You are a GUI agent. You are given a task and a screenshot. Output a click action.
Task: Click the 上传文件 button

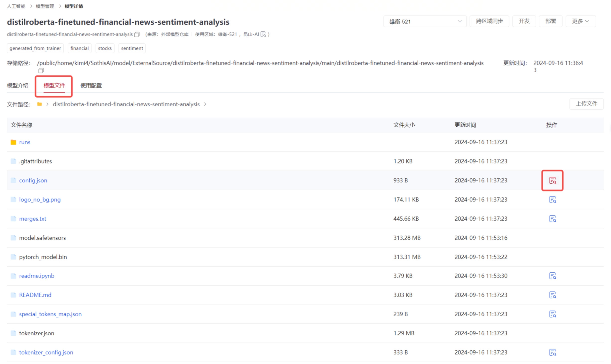coord(586,104)
